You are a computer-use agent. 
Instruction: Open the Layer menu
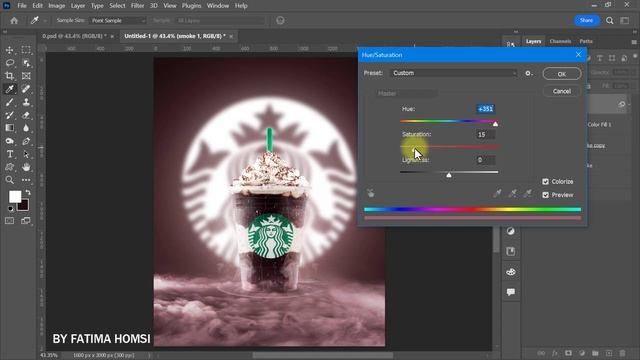click(78, 6)
